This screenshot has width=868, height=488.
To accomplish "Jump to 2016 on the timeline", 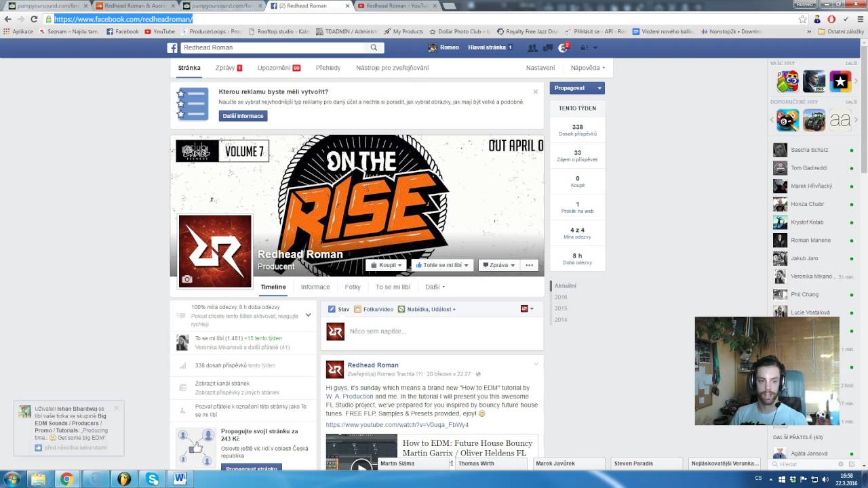I will coord(561,297).
